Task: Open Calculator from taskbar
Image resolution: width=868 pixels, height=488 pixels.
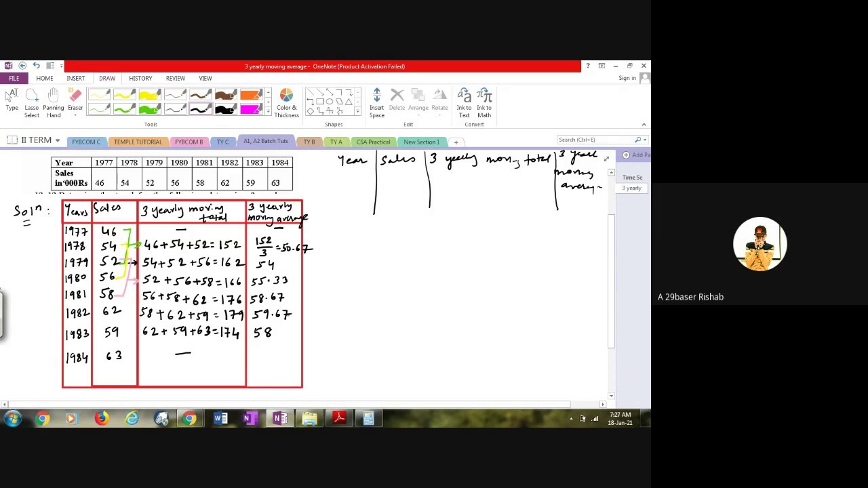Action: 369,419
